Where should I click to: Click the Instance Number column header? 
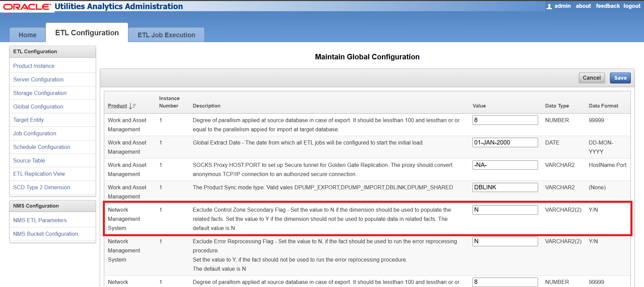169,102
